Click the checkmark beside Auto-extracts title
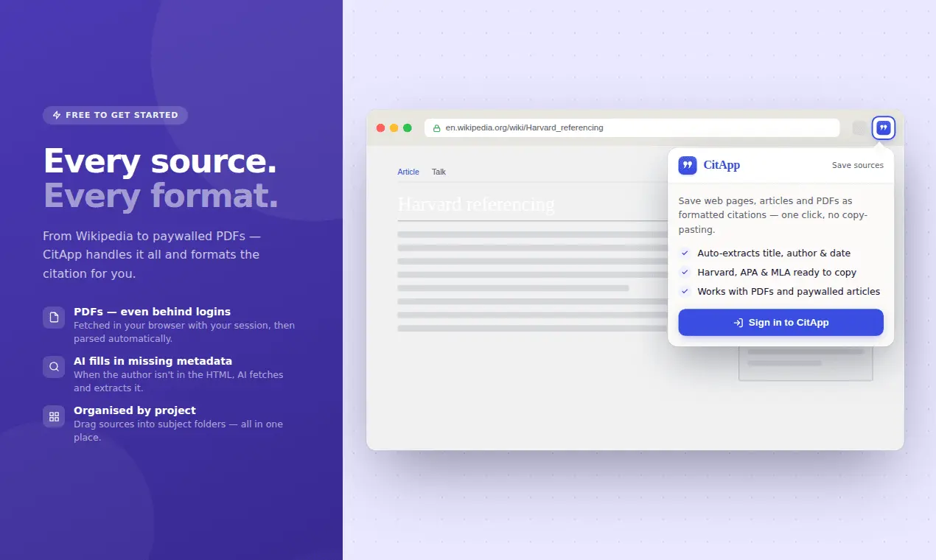 [685, 253]
